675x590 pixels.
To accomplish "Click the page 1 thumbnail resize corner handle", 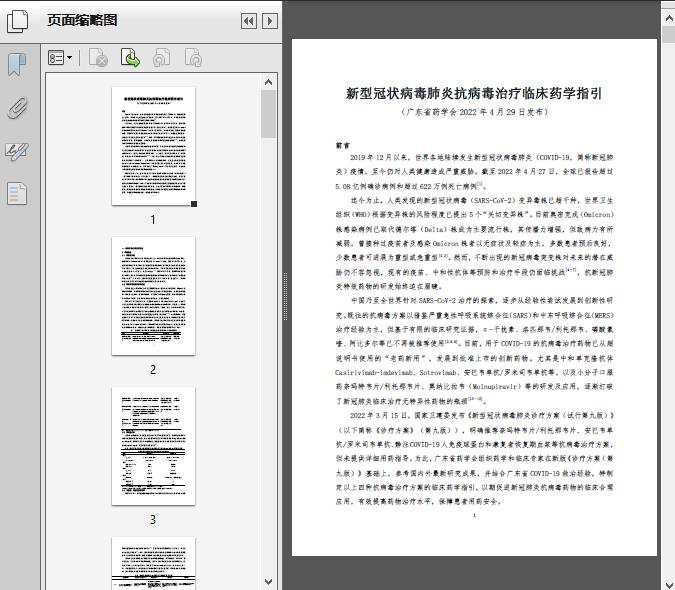I will 194,204.
